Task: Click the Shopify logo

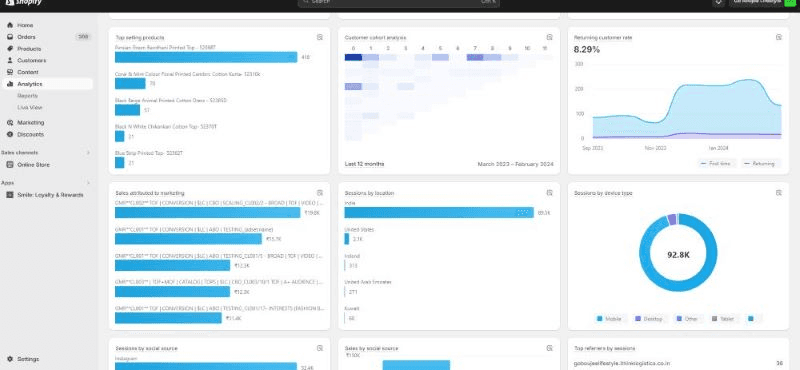Action: point(23,3)
